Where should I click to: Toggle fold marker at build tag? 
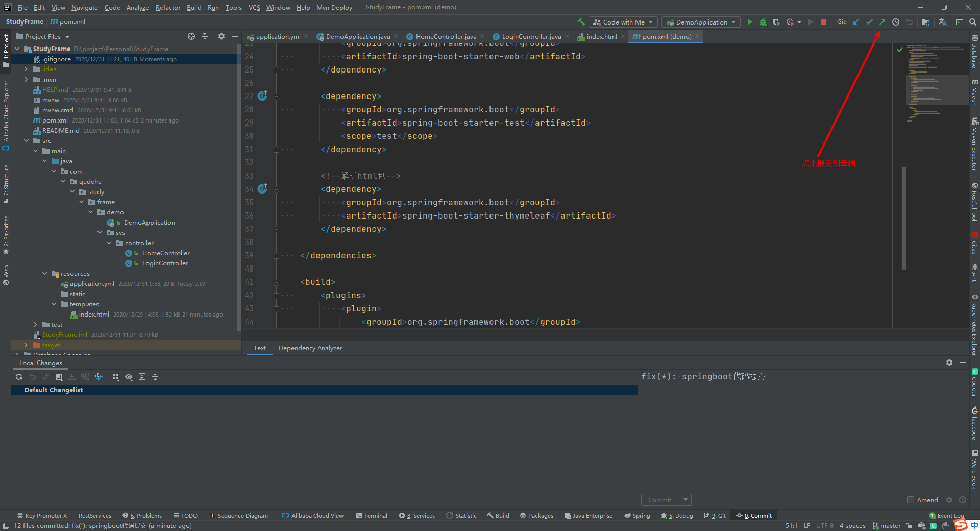tap(276, 282)
